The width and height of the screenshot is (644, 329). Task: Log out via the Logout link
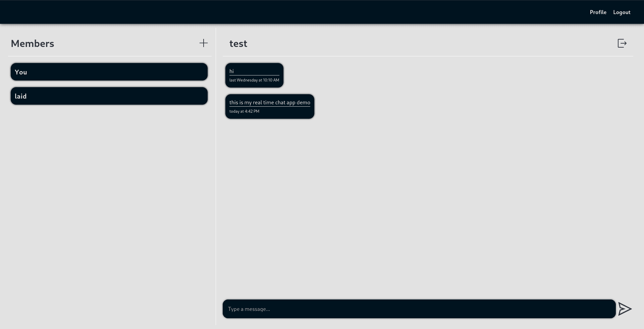[x=622, y=12]
